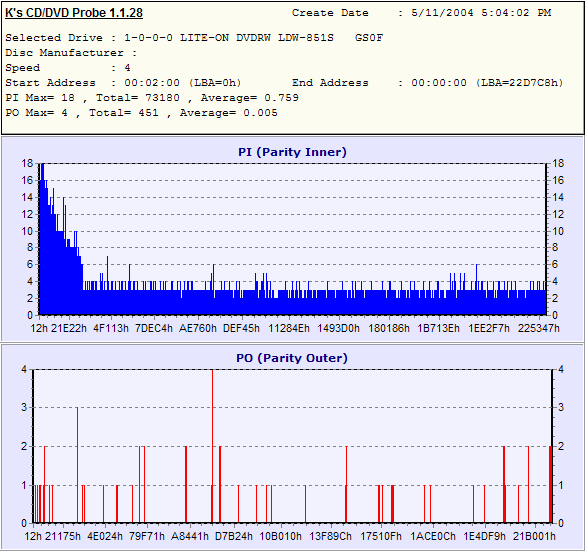Image resolution: width=585 pixels, height=551 pixels.
Task: Click the Selected Drive LITE-ON DVDRW text
Action: pos(194,38)
